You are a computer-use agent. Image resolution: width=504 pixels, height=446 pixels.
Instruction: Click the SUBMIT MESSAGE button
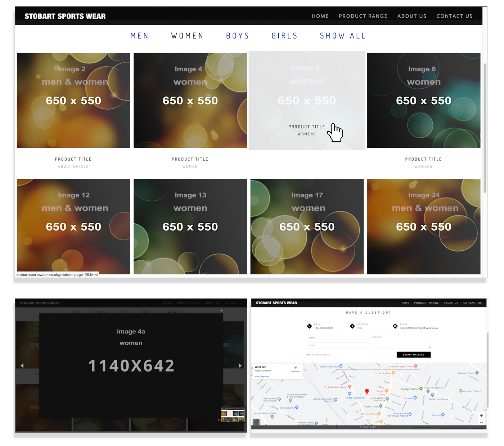[413, 355]
